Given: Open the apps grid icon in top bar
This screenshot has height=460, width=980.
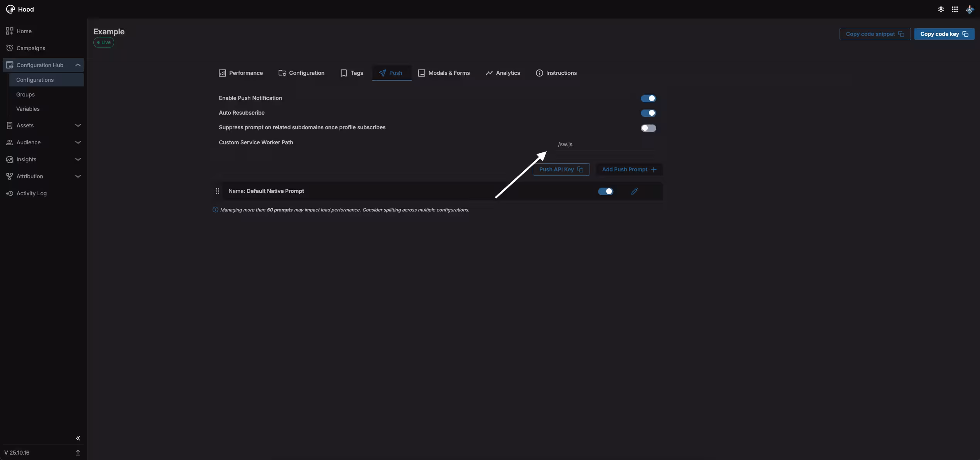Looking at the screenshot, I should coord(955,9).
